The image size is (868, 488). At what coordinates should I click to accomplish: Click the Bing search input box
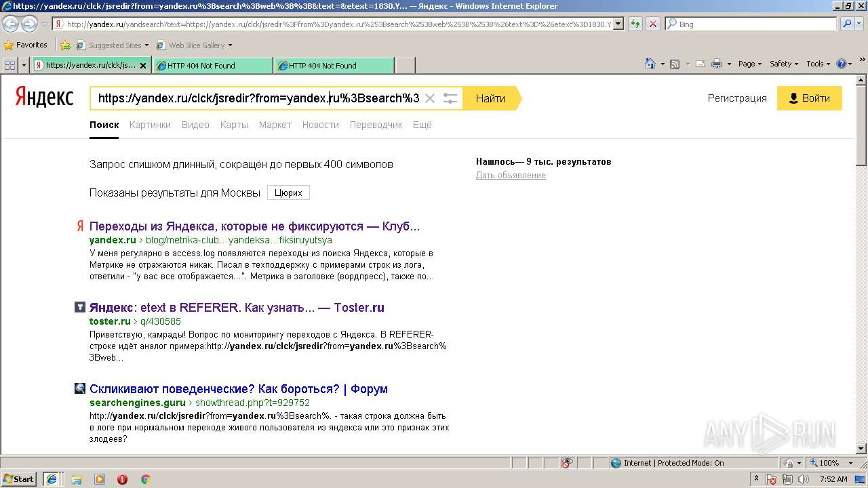[x=751, y=24]
